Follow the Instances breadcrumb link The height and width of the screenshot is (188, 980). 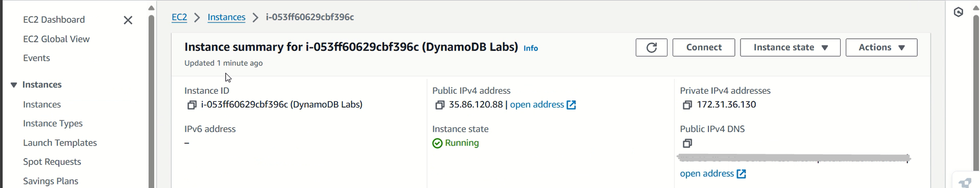[x=226, y=17]
